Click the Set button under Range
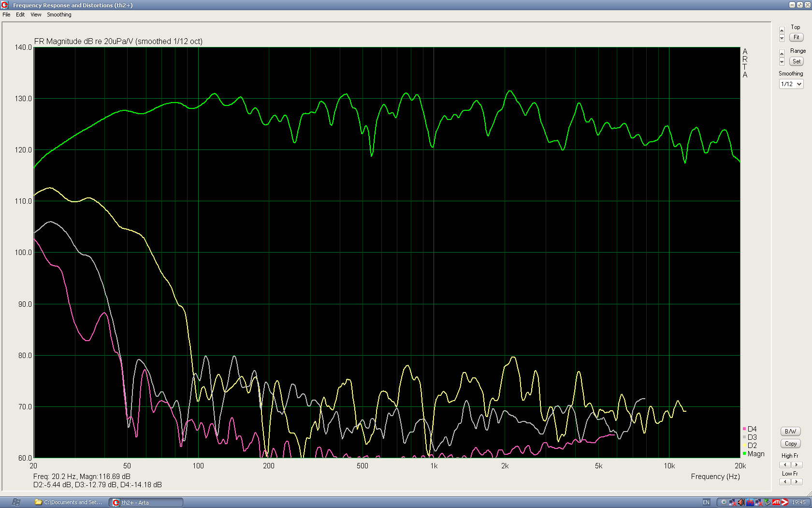Viewport: 812px width, 508px height. tap(797, 61)
